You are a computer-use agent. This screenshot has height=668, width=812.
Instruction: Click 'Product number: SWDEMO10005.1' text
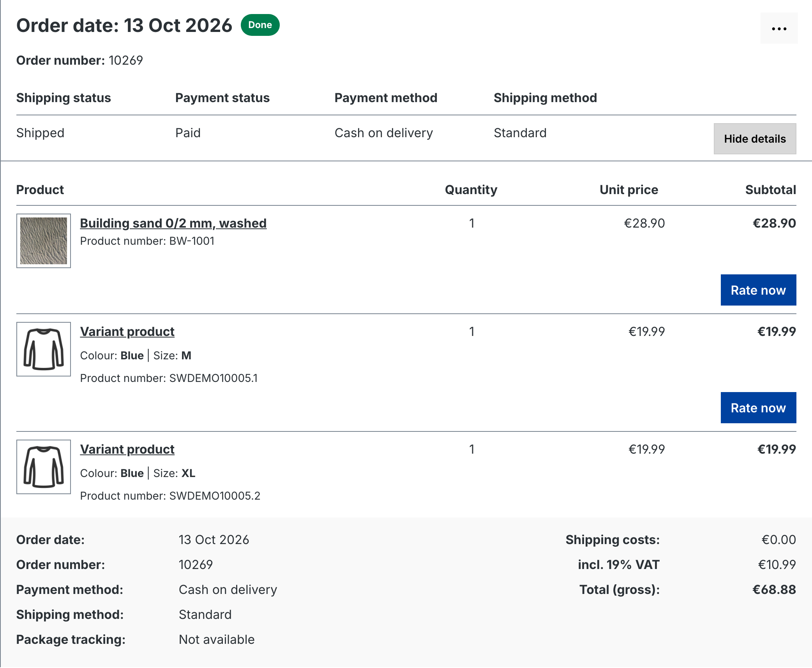click(169, 378)
